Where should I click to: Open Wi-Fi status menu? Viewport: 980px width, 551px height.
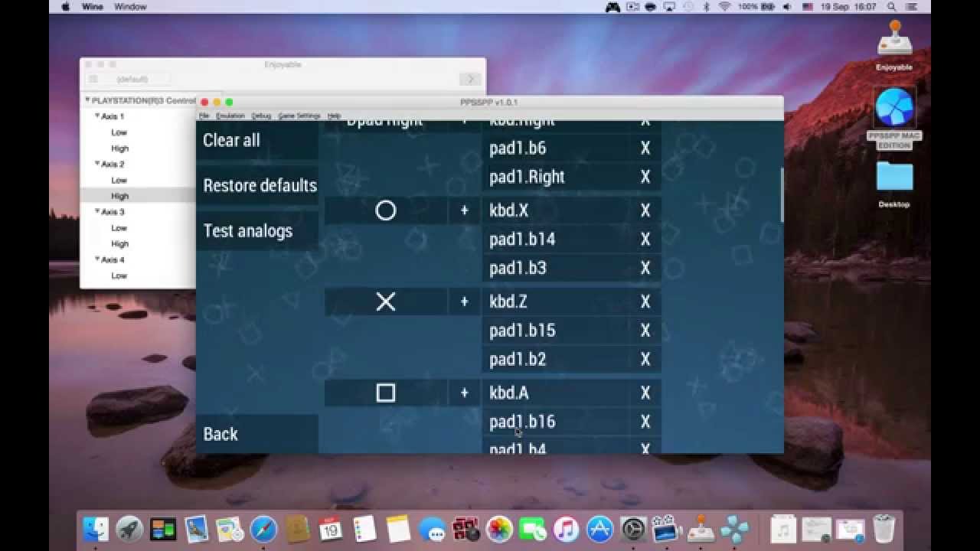(x=724, y=7)
